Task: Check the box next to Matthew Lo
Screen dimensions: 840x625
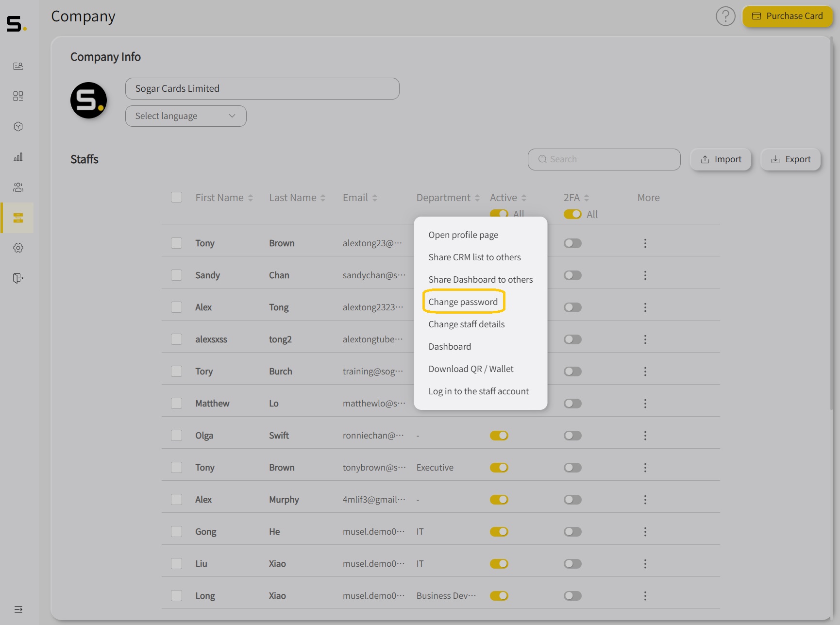Action: [176, 404]
